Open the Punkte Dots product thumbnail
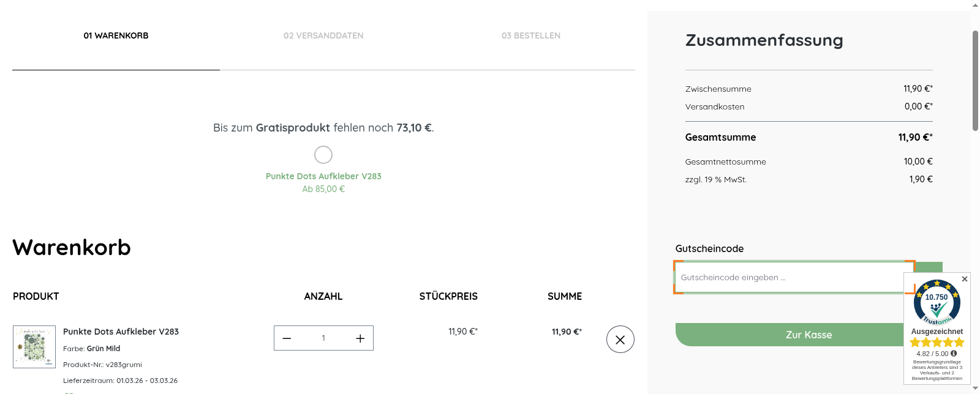Screen dimensions: 980x394 click(34, 346)
